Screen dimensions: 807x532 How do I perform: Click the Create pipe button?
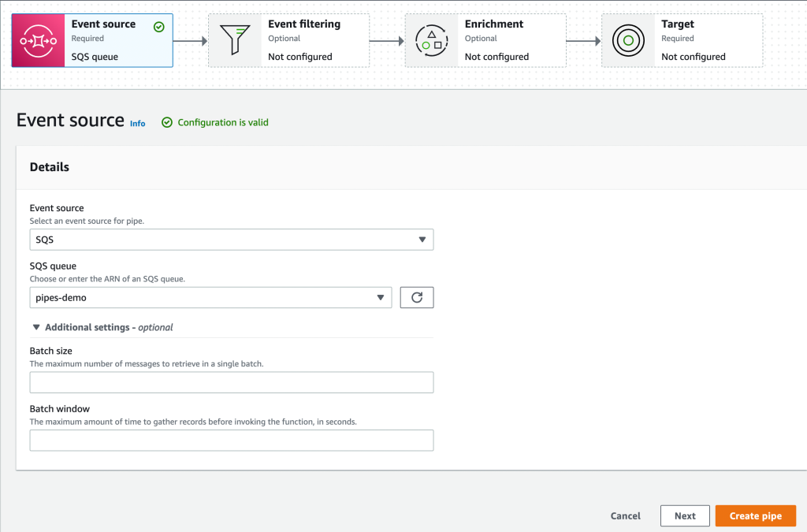tap(756, 515)
